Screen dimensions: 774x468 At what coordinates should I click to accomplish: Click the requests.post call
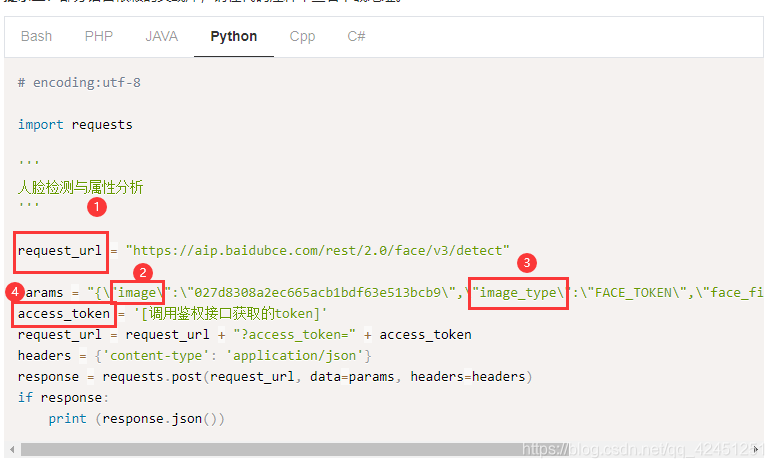(152, 377)
